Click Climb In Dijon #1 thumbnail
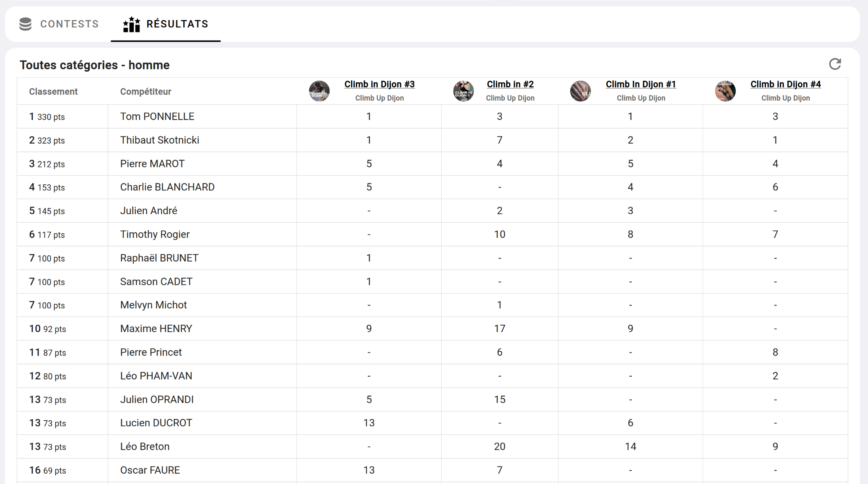This screenshot has width=868, height=484. tap(580, 91)
